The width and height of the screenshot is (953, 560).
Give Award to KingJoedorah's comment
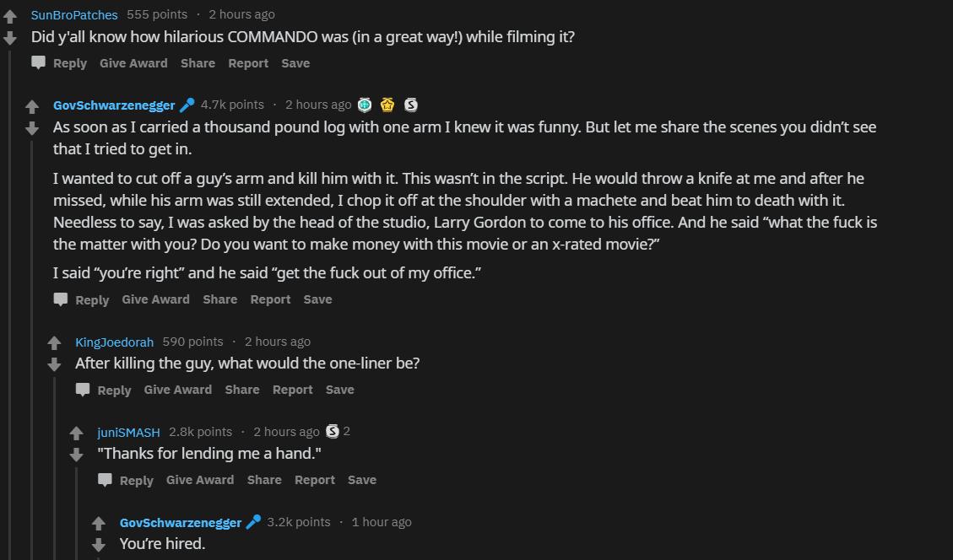[x=177, y=390]
